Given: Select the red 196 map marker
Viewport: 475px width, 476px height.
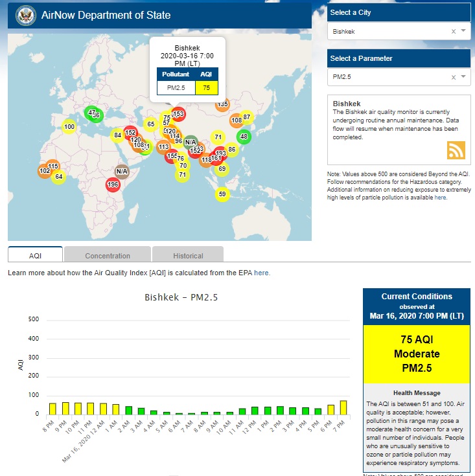Looking at the screenshot, I should tap(113, 185).
